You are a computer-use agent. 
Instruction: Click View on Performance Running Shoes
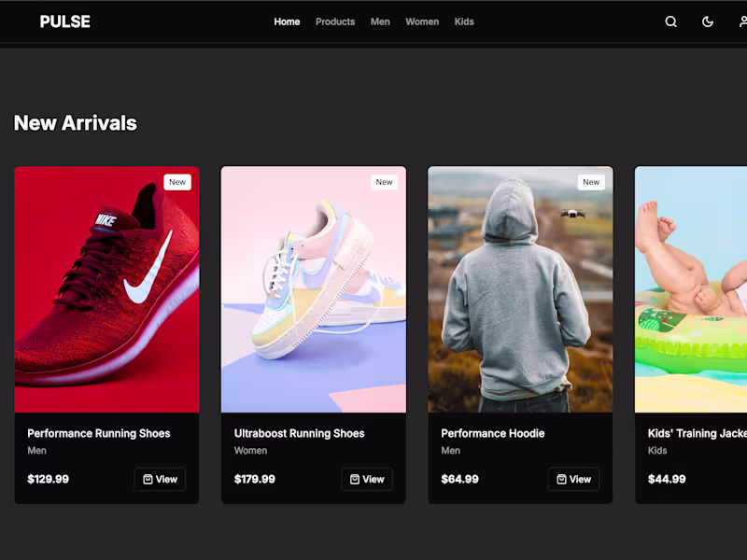[x=160, y=479]
